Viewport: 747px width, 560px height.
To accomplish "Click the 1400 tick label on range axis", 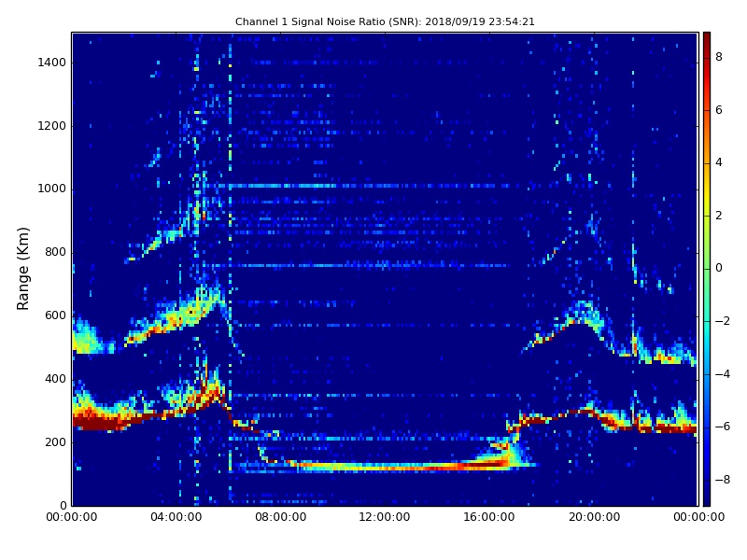I will tap(52, 63).
